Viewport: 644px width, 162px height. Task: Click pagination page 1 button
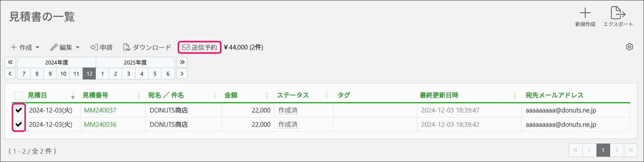click(603, 150)
